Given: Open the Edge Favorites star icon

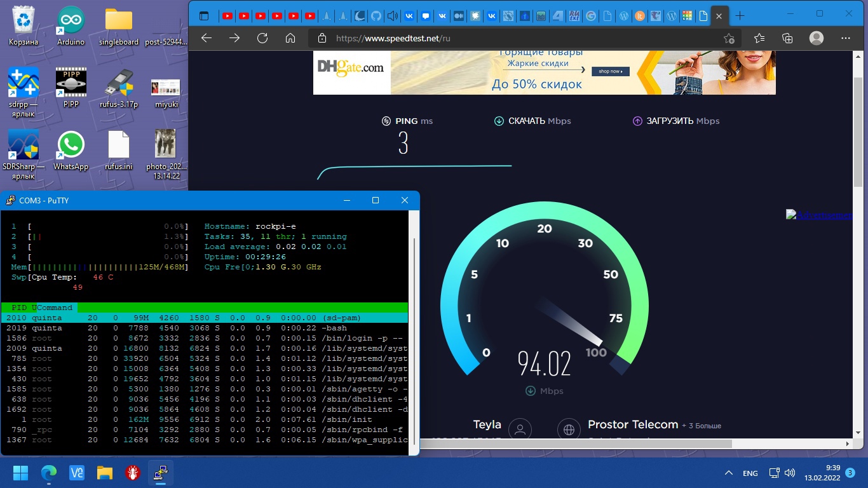Looking at the screenshot, I should [x=759, y=38].
